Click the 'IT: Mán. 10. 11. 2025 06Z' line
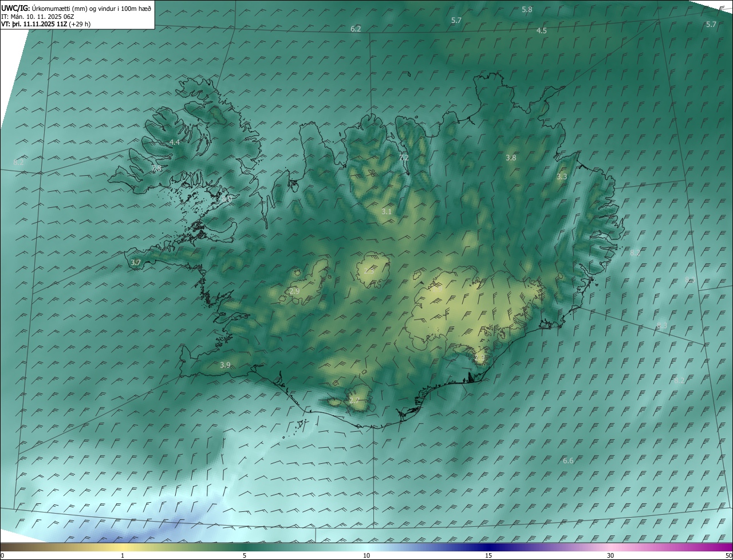Image resolution: width=733 pixels, height=560 pixels. pyautogui.click(x=37, y=17)
